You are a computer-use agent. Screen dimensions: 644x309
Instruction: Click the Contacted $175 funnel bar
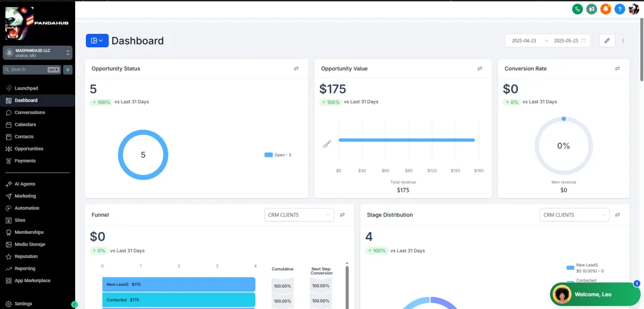tap(179, 300)
